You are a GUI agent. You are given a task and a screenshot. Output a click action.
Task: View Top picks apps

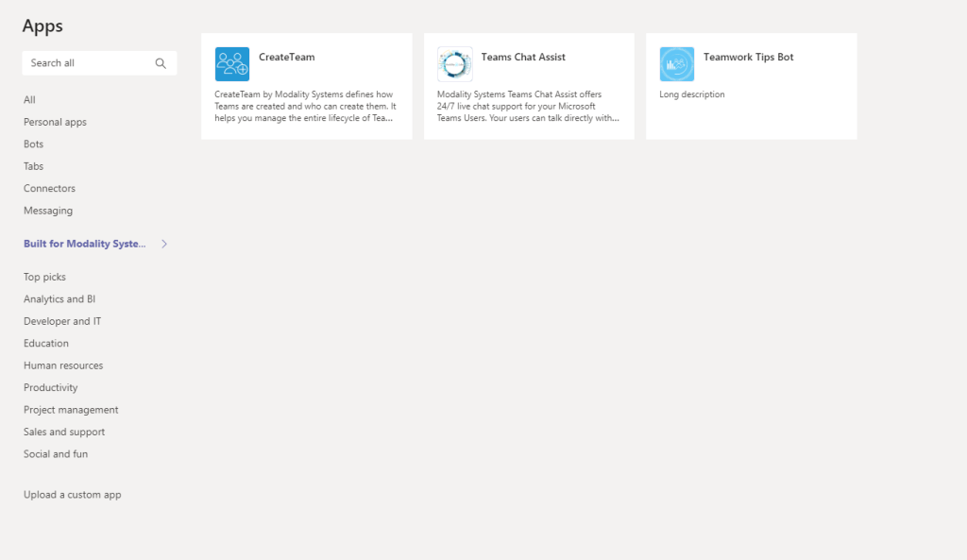coord(44,277)
